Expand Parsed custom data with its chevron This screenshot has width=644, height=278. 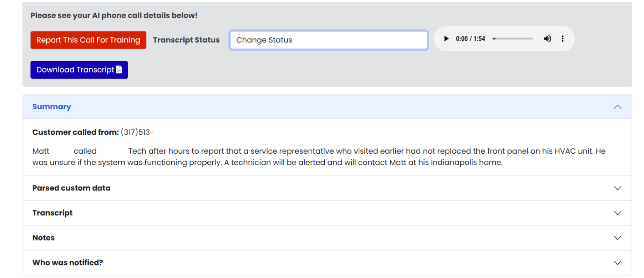click(x=617, y=188)
